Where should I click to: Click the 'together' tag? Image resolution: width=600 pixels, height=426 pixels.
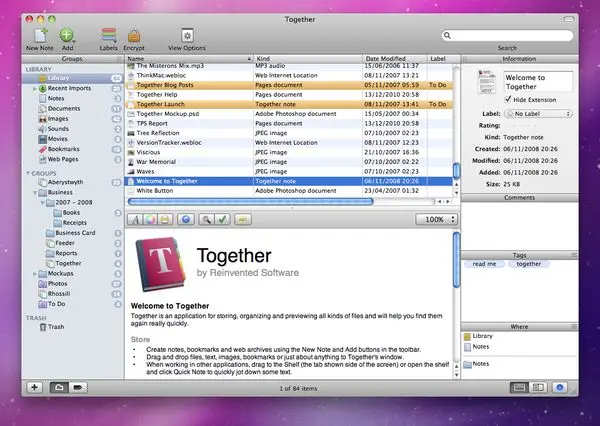click(528, 264)
